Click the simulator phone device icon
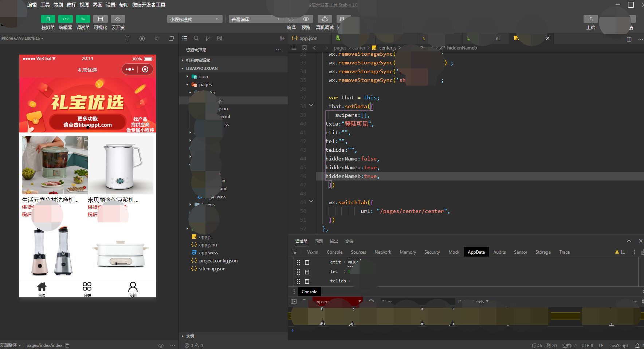 pyautogui.click(x=127, y=38)
